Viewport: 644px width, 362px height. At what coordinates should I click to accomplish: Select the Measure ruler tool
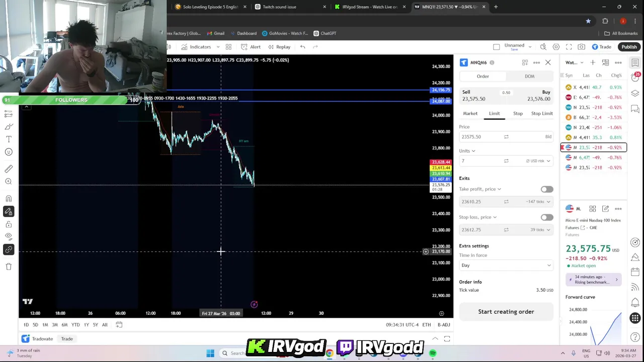point(9,169)
